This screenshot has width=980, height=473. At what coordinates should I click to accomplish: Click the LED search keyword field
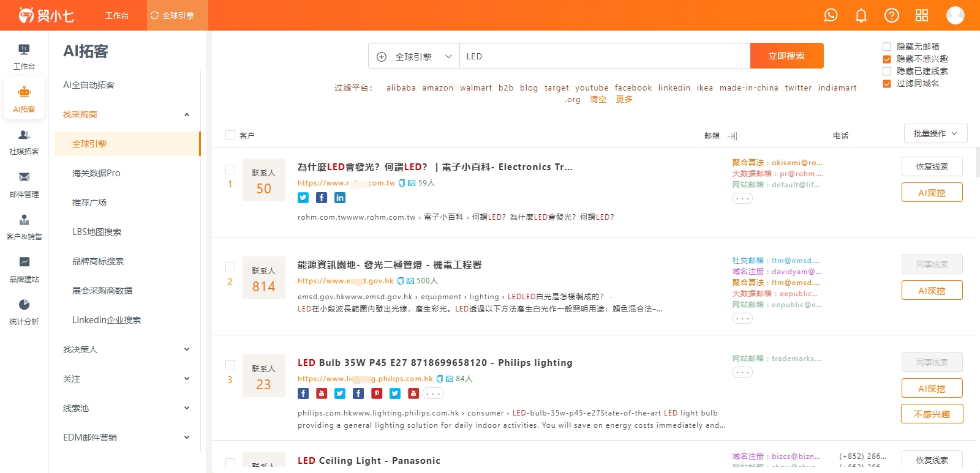pos(605,56)
